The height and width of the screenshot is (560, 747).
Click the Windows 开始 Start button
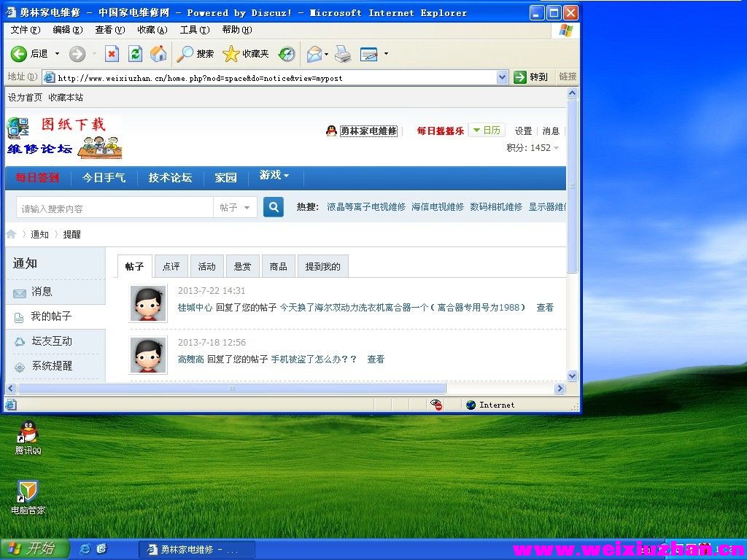coord(34,549)
